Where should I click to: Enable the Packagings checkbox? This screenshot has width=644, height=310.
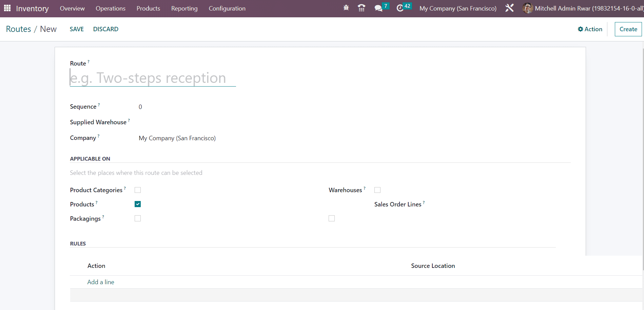(138, 218)
